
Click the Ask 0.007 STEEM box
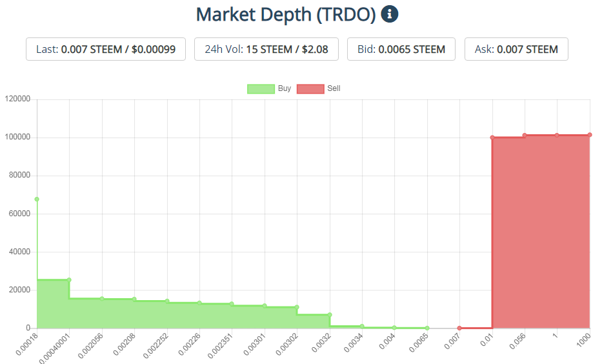click(x=516, y=49)
